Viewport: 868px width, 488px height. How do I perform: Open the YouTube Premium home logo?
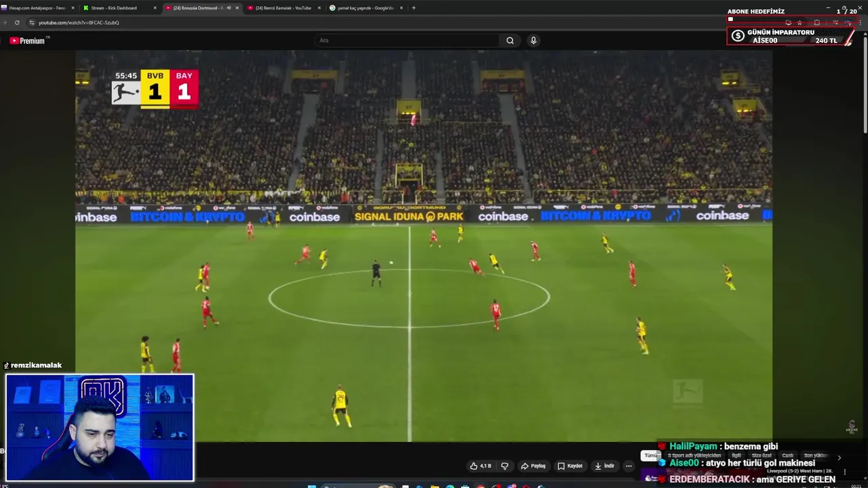tap(27, 41)
